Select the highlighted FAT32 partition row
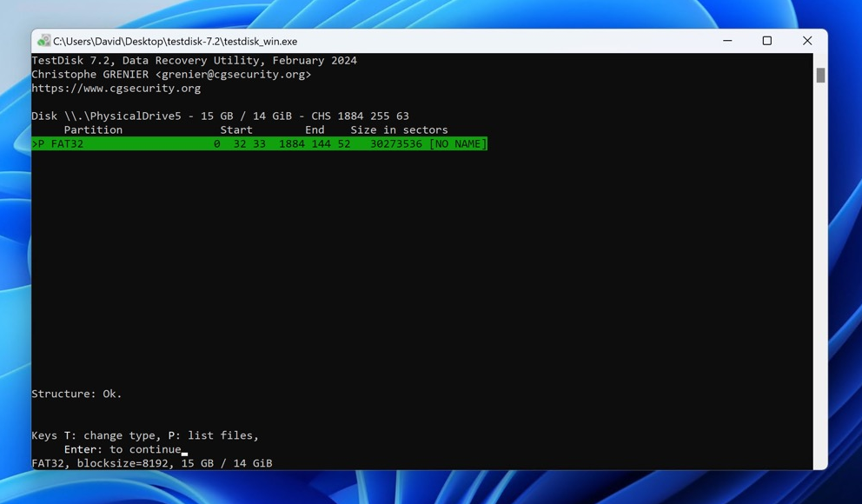This screenshot has height=504, width=862. coord(259,144)
